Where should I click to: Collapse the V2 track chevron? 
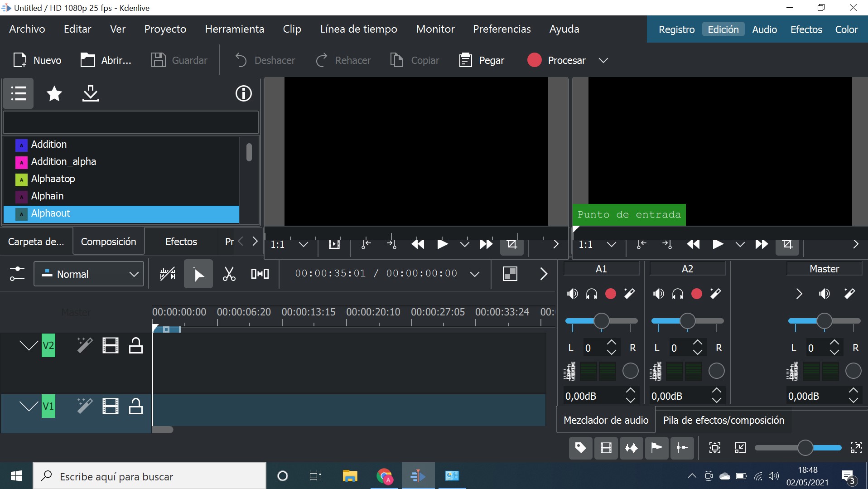pyautogui.click(x=29, y=345)
